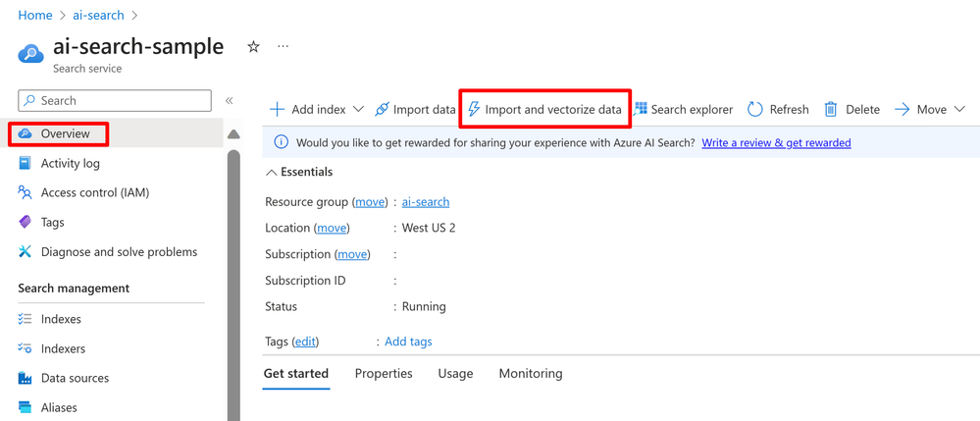This screenshot has height=421, width=980.
Task: Click the trash can Delete icon
Action: 831,110
